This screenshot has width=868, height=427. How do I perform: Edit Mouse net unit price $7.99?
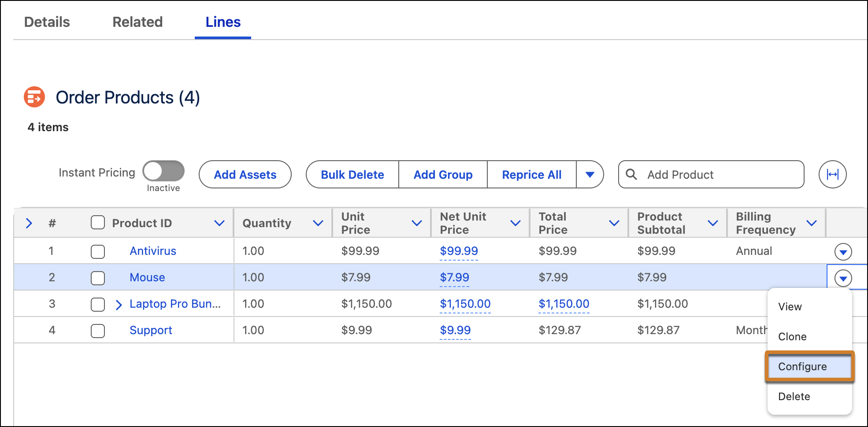pos(454,277)
